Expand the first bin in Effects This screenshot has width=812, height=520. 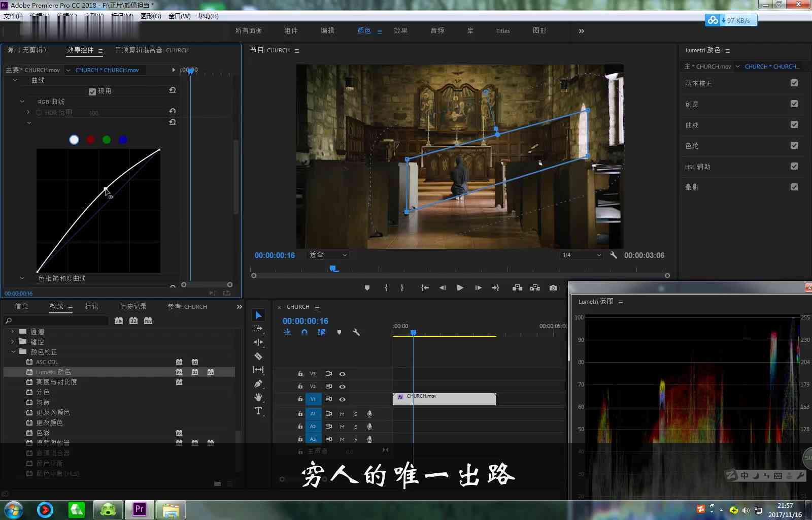pos(12,331)
